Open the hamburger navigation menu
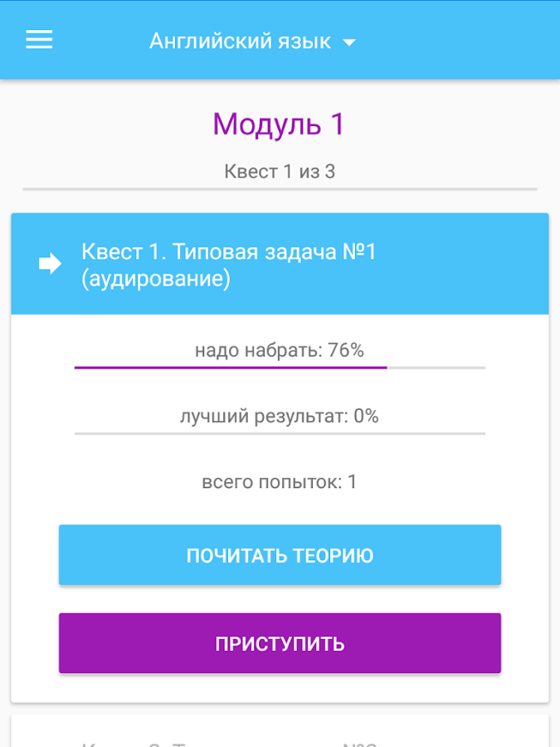 click(39, 40)
